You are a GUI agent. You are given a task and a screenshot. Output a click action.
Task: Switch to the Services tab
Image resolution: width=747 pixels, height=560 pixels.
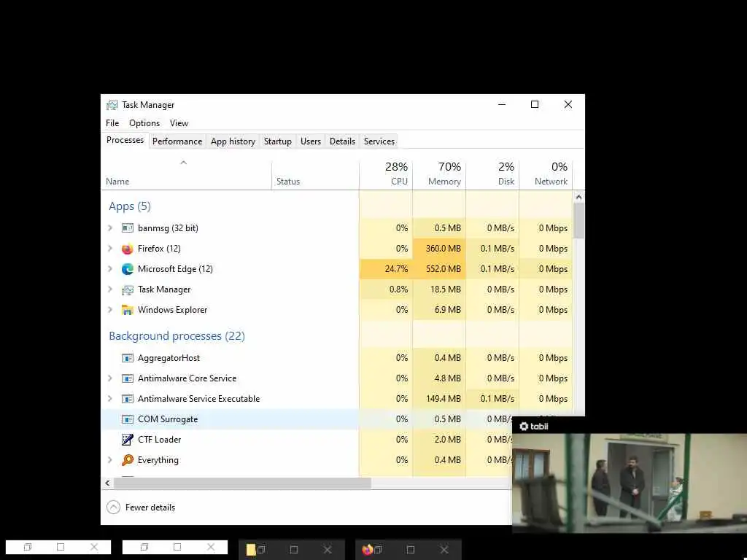tap(379, 141)
